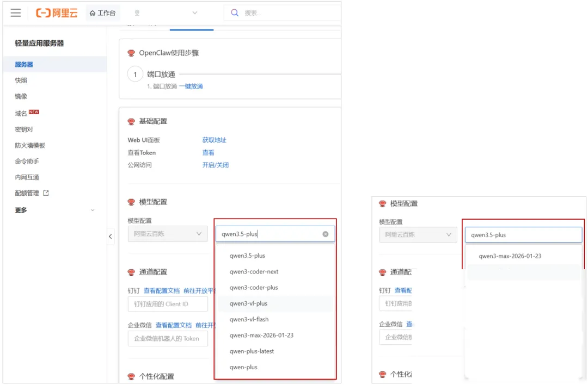The width and height of the screenshot is (588, 385).
Task: Click 开启/关闭 for 公网访问
Action: point(216,165)
